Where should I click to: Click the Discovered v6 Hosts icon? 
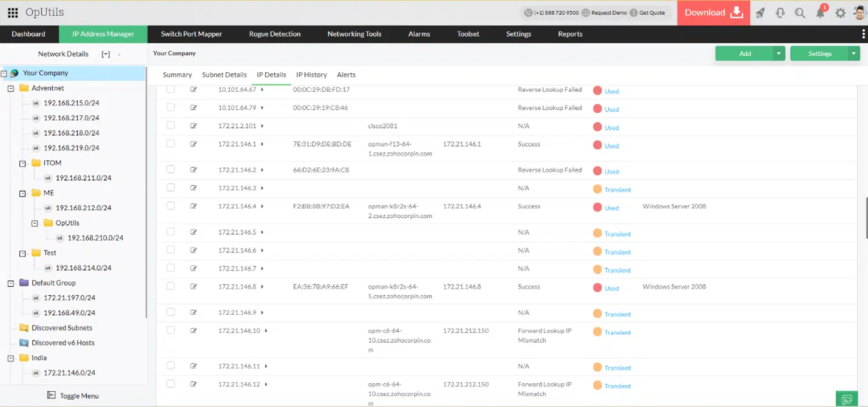(x=24, y=343)
